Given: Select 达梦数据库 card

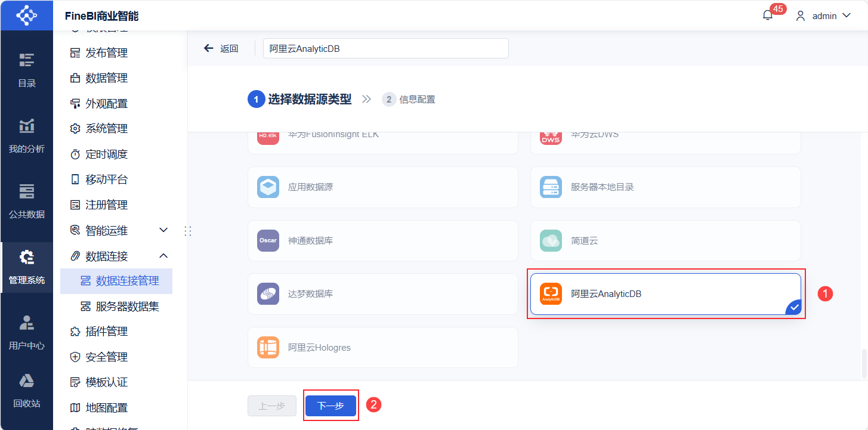Looking at the screenshot, I should [x=383, y=294].
